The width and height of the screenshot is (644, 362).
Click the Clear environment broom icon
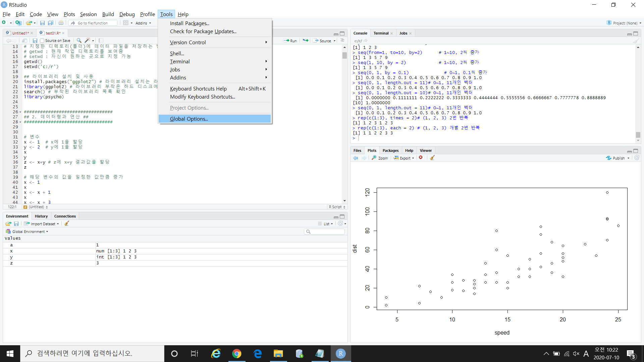[67, 224]
